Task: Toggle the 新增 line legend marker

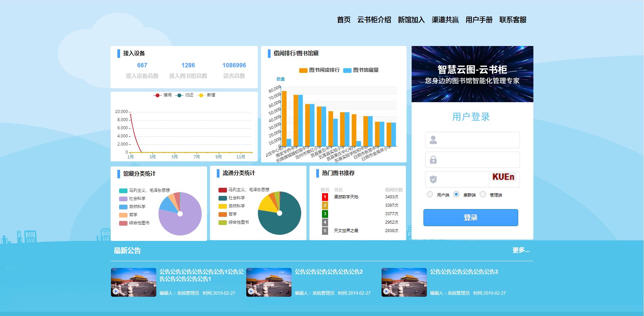Action: pos(201,95)
